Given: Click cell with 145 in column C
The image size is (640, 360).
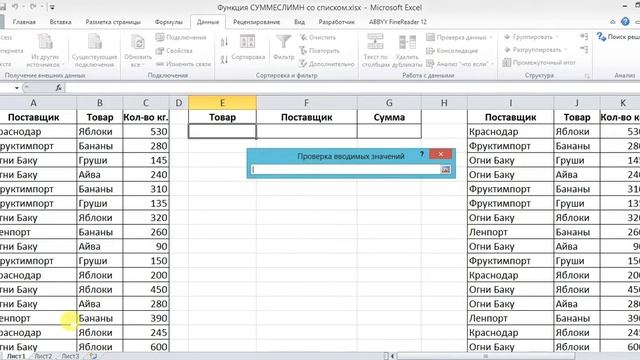Looking at the screenshot, I should [x=146, y=160].
